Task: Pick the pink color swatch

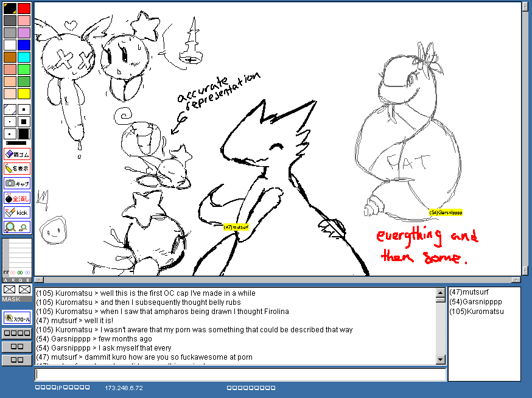Action: 24,21
